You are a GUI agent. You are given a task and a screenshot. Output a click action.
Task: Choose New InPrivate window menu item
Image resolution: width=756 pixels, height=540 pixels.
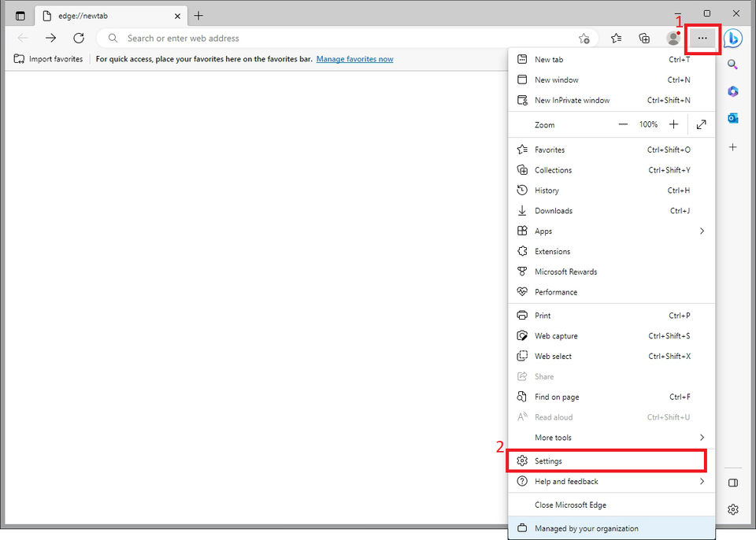(x=572, y=100)
